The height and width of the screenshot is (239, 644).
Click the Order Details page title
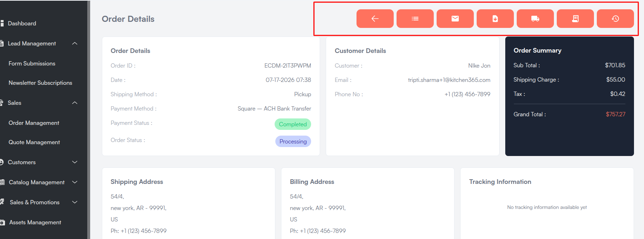[x=128, y=19]
